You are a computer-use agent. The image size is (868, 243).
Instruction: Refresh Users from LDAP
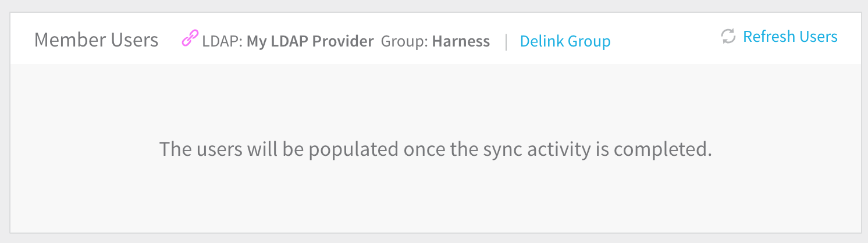coord(790,37)
